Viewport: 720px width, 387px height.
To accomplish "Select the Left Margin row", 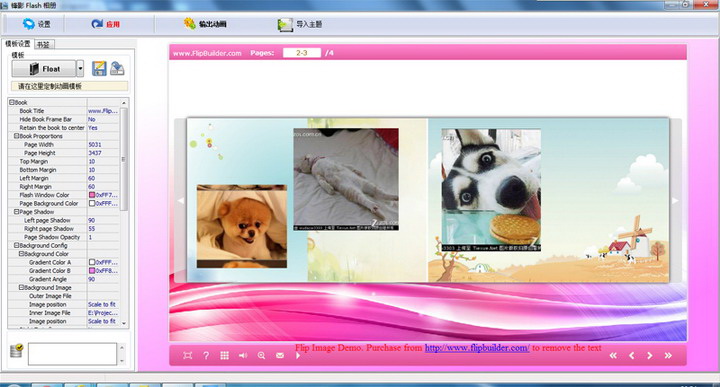I will coord(64,178).
